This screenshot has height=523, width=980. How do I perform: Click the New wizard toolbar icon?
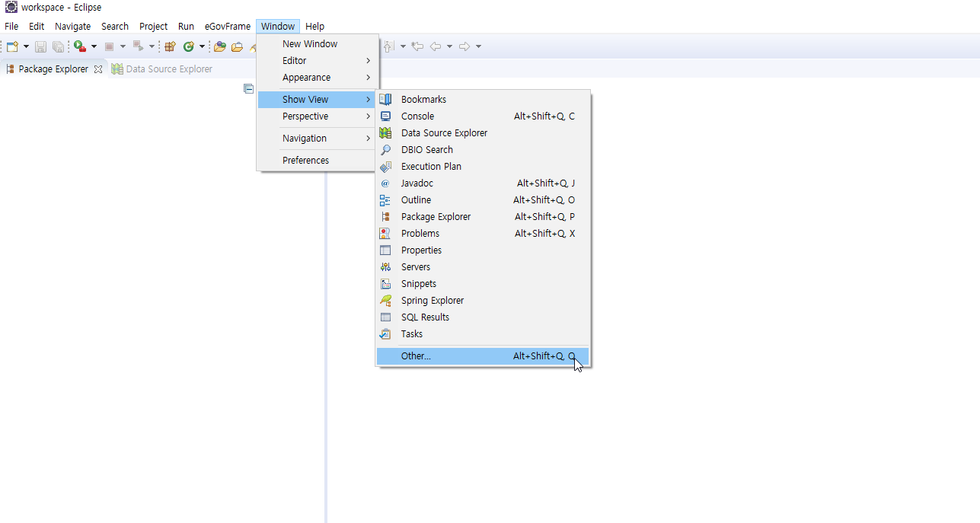12,46
